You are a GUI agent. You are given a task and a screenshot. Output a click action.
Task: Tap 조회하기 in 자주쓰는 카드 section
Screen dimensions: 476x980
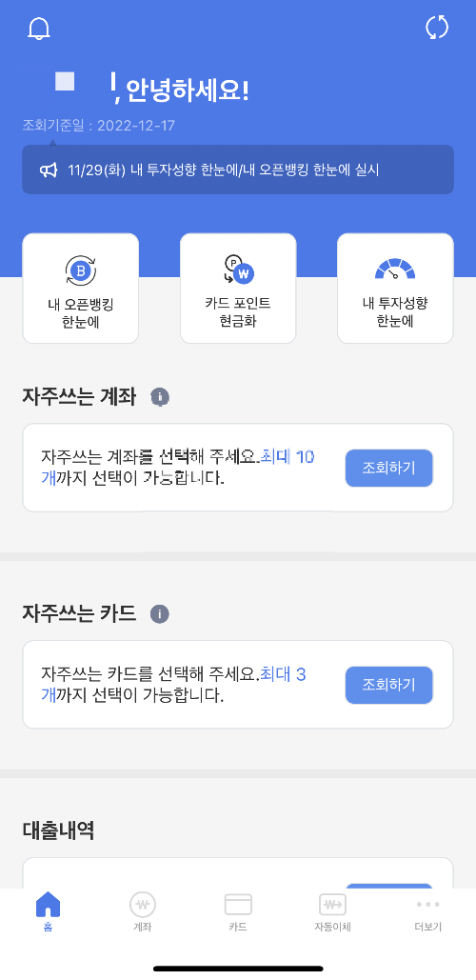(x=389, y=685)
